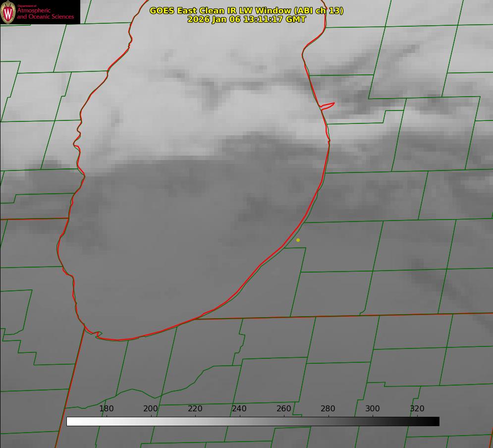
Task: Click the black end of the colorbar
Action: tap(436, 421)
